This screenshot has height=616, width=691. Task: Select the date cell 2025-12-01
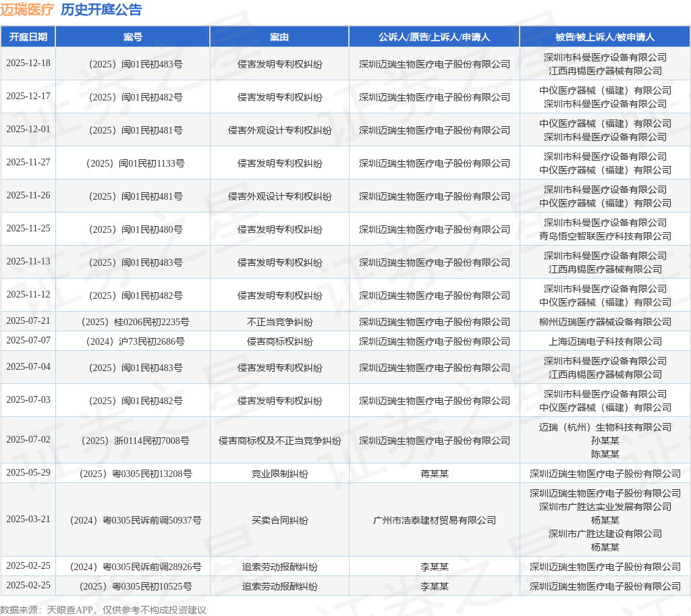coord(28,129)
